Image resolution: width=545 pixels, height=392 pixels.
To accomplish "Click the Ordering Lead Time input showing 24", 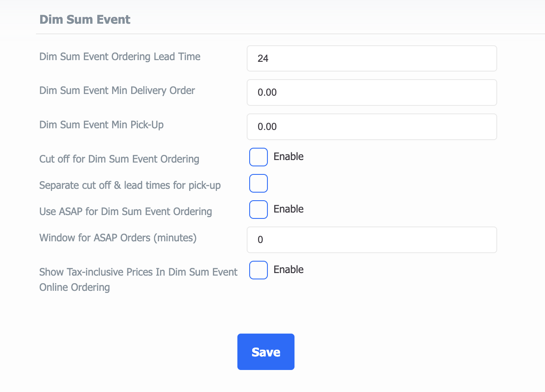I will tap(372, 58).
